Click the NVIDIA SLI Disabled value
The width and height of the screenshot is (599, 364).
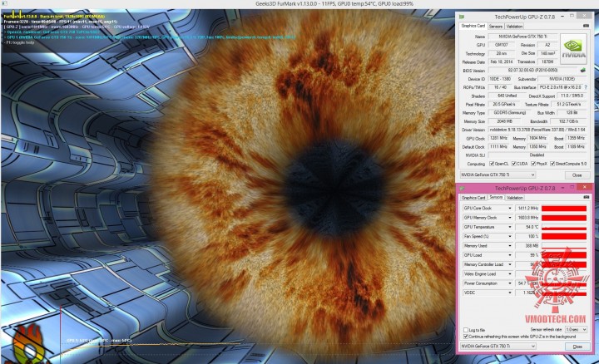[x=537, y=155]
